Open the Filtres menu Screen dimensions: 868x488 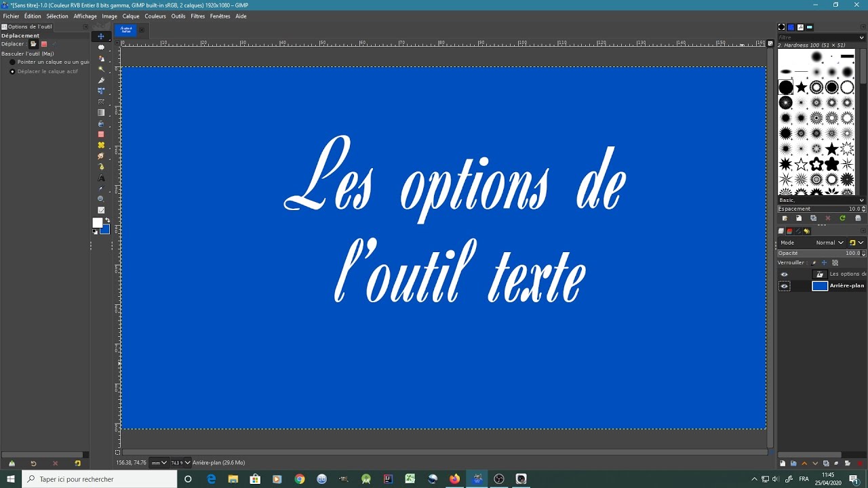point(198,16)
